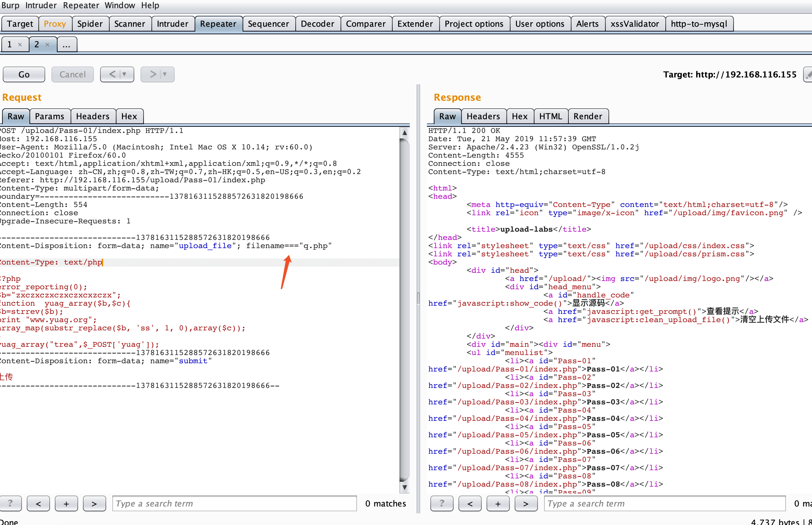Click the filename==="q.php" text in the request
This screenshot has width=812, height=525.
[289, 246]
